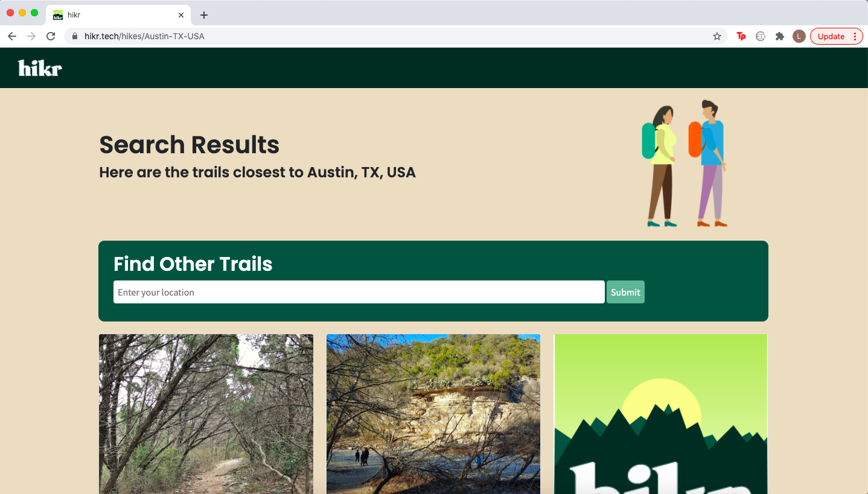Open the hikr mountain logo placeholder card
This screenshot has width=868, height=494.
[660, 414]
